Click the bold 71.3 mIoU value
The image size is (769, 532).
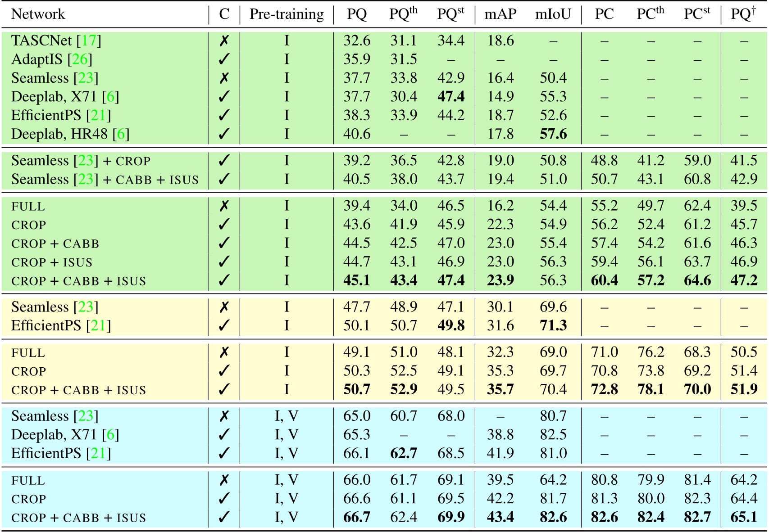click(553, 325)
